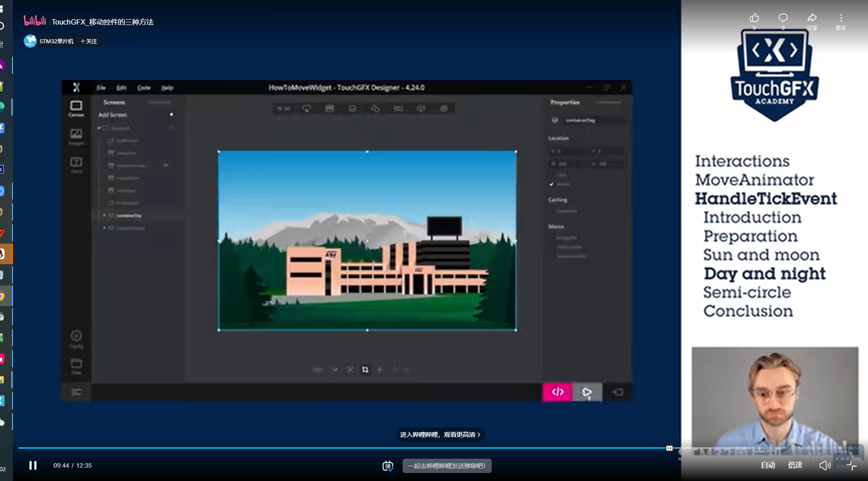Seek on the blue video progress bar
The width and height of the screenshot is (868, 481).
[x=343, y=448]
